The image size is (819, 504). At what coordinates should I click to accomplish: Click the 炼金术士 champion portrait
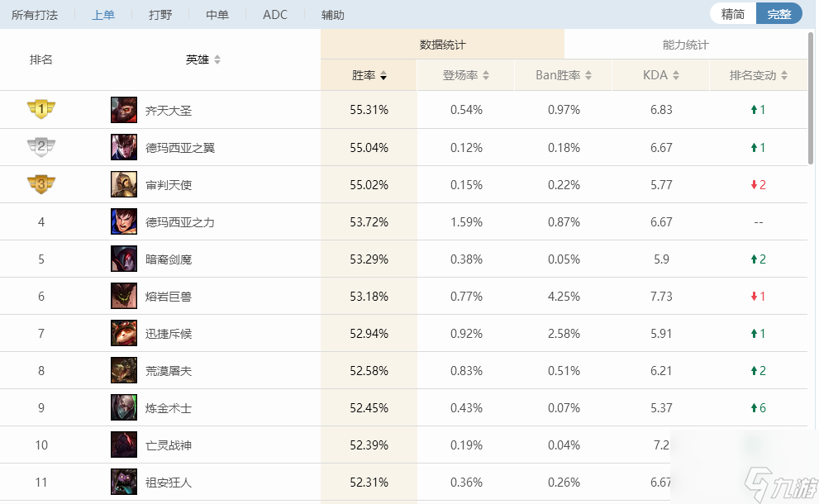124,408
